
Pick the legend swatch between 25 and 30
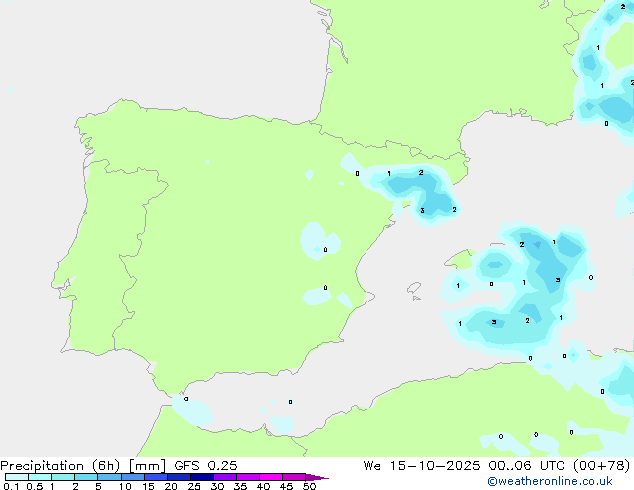click(x=202, y=477)
